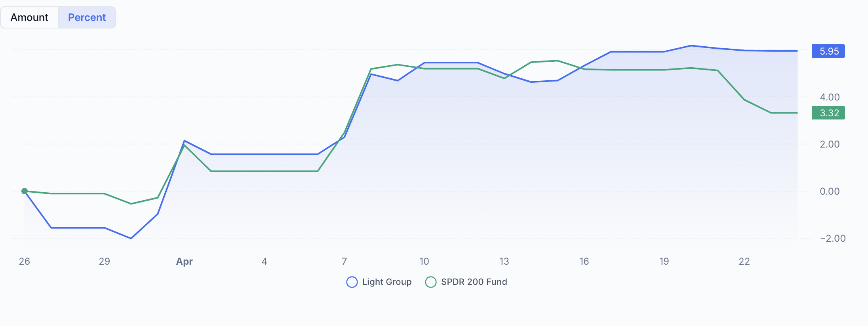Click the Light Group legend circle icon

pyautogui.click(x=352, y=282)
